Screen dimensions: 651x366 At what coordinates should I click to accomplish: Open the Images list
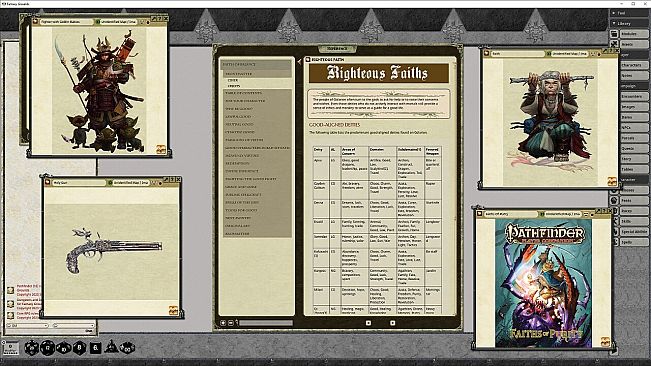[634, 107]
